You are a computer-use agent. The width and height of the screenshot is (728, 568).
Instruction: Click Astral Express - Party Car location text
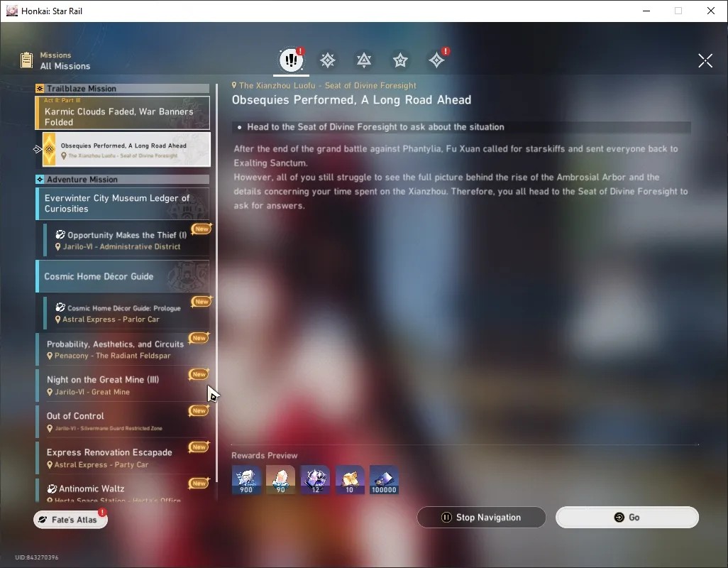[x=101, y=465]
